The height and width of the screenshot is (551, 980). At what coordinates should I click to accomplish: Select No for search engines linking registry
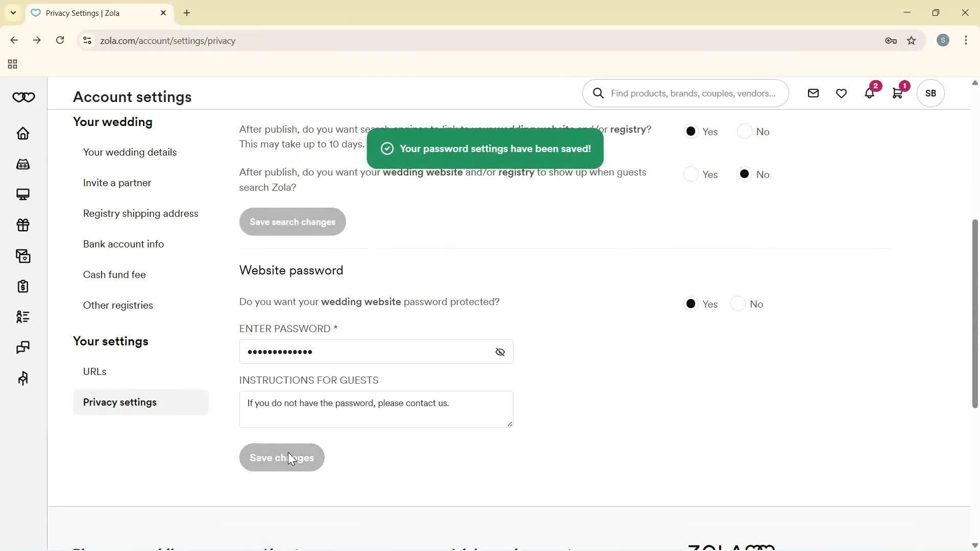[x=745, y=131]
